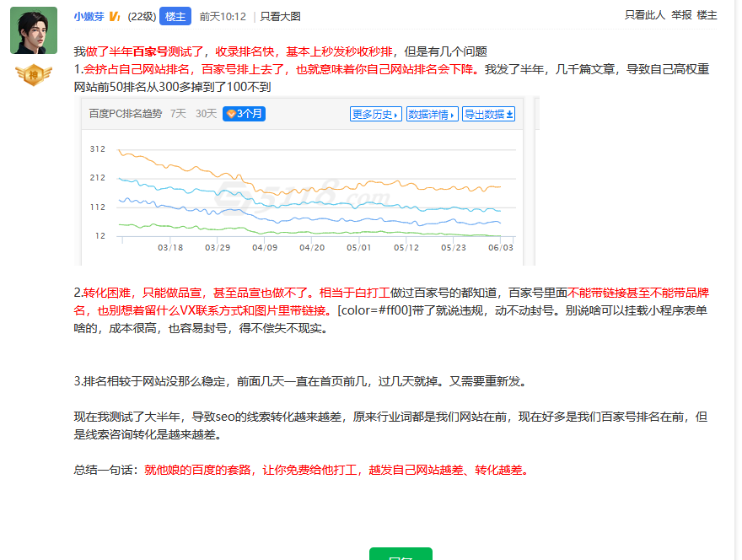
Task: Click the (22级) level text
Action: tap(142, 17)
